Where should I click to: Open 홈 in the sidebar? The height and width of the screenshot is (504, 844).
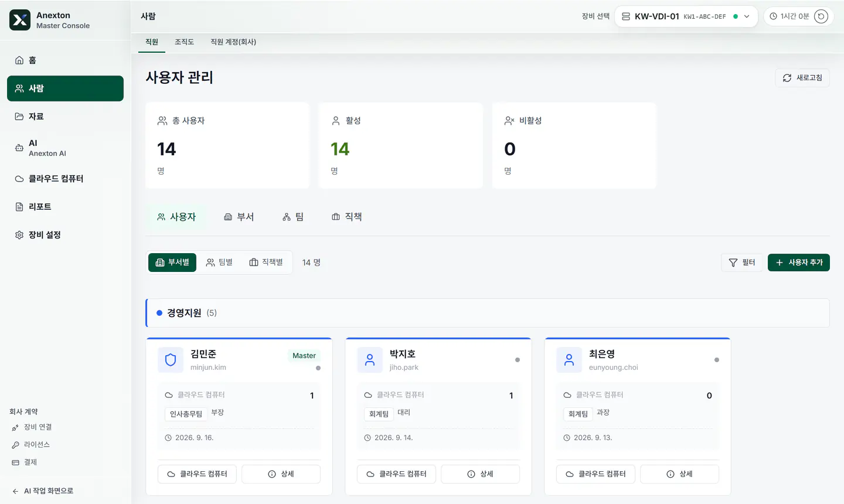point(65,60)
